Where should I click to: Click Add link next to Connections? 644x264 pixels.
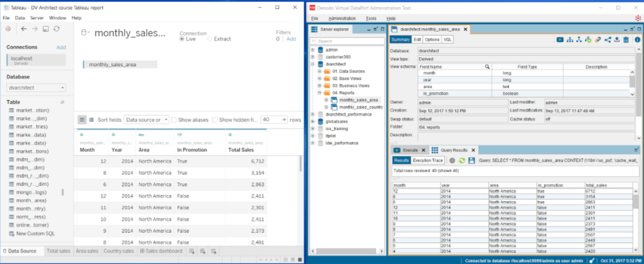61,47
